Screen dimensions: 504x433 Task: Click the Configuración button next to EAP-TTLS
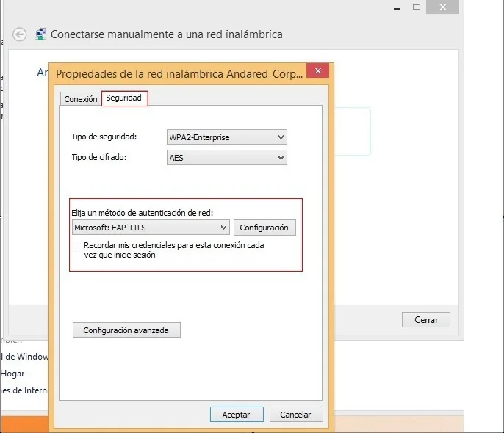(x=264, y=228)
